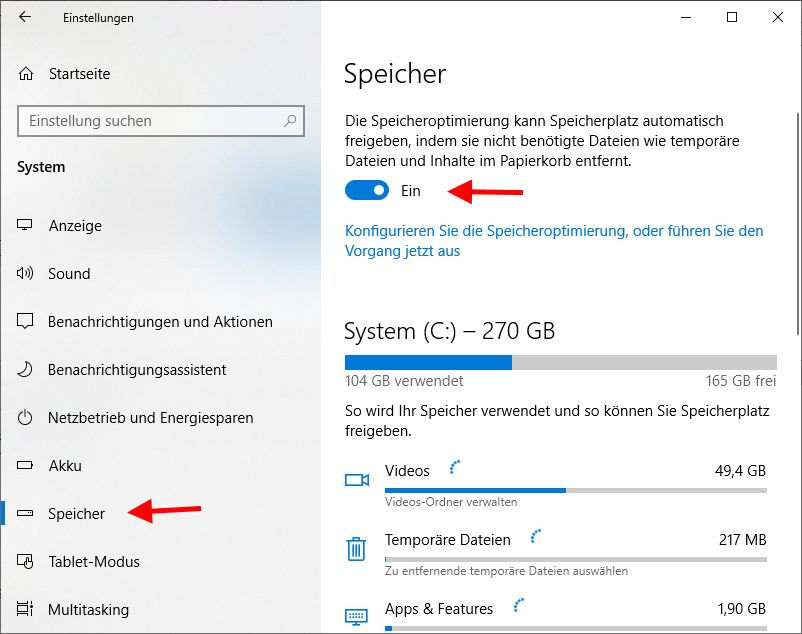Go to Multitasking settings
The image size is (802, 634).
88,610
